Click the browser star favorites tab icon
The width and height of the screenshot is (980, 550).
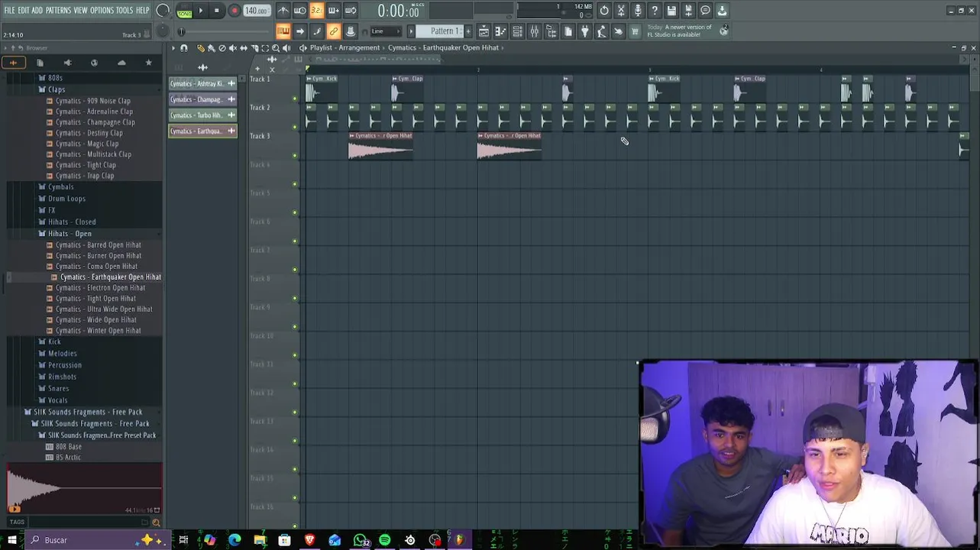pyautogui.click(x=149, y=63)
